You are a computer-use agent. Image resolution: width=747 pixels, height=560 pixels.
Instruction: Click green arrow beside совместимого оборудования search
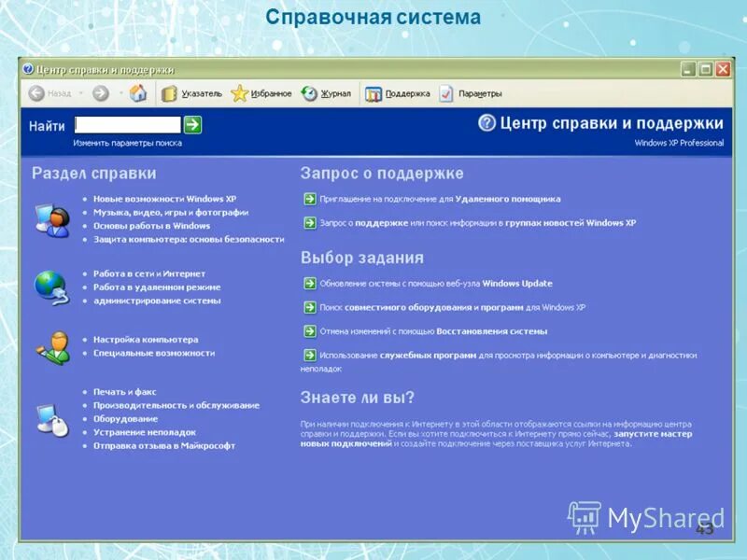pyautogui.click(x=310, y=307)
